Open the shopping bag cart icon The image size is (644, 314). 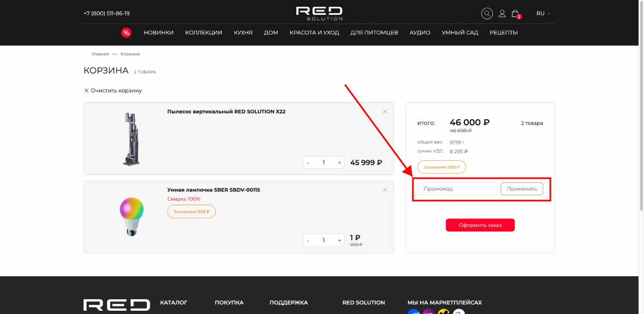[x=515, y=14]
